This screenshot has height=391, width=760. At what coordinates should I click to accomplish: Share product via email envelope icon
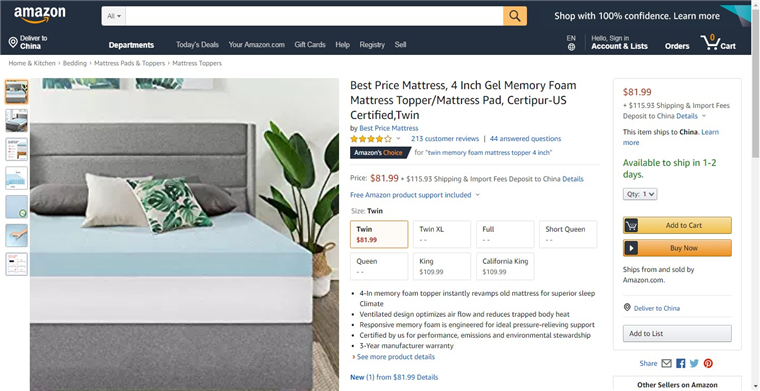coord(666,363)
